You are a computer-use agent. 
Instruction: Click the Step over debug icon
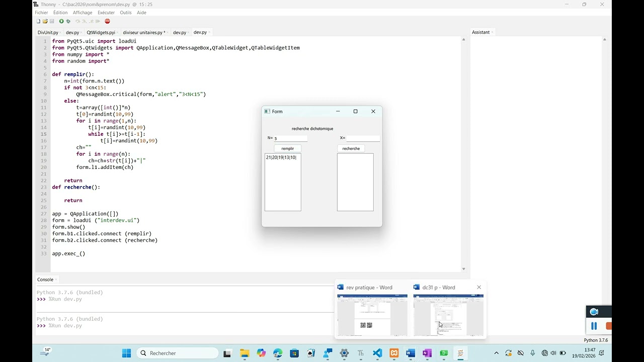point(77,21)
